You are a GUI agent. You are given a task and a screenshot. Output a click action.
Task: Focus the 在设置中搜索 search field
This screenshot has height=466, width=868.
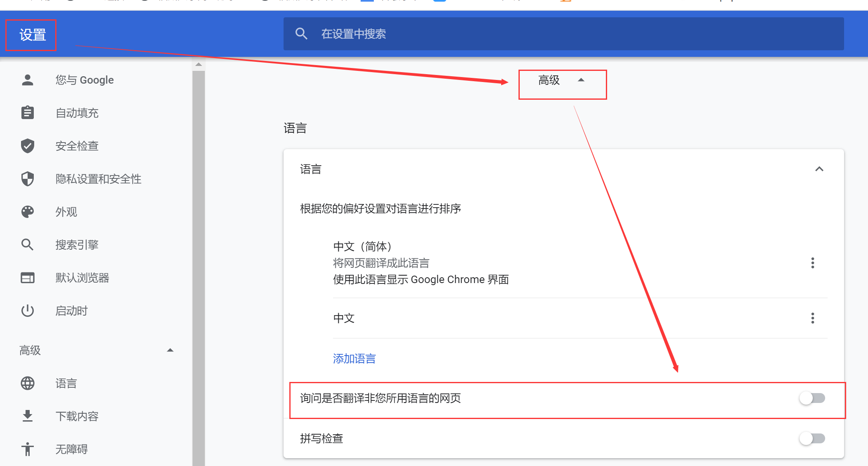tap(563, 34)
